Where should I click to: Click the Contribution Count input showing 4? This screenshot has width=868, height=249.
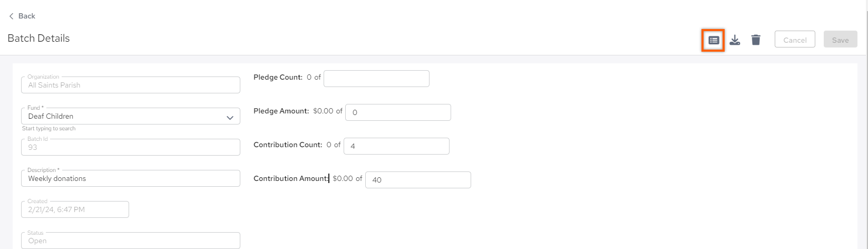[x=396, y=146]
